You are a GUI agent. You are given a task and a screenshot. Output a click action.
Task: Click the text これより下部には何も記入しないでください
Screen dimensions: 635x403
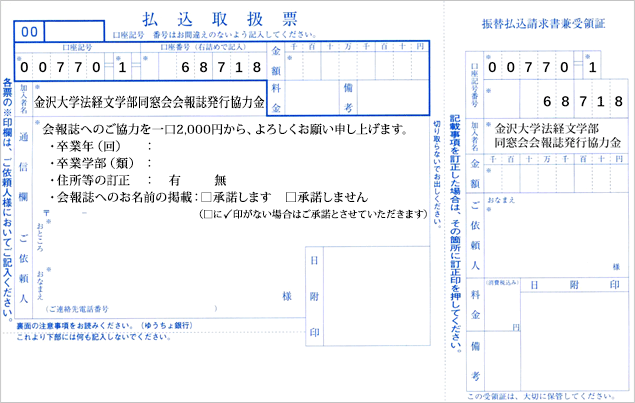[93, 337]
